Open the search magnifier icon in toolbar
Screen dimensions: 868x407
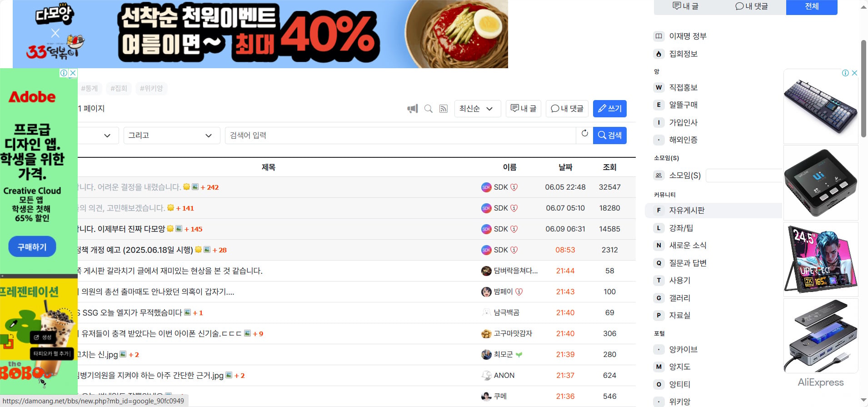[428, 109]
